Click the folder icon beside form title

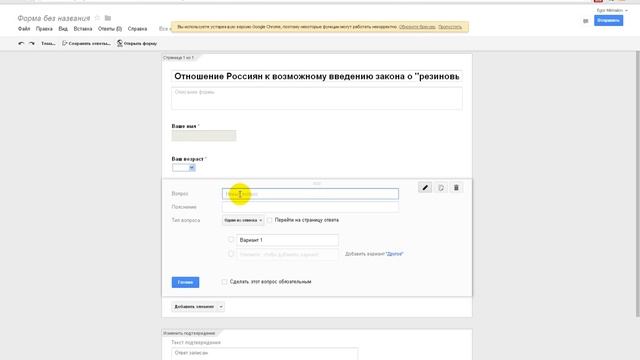click(108, 18)
